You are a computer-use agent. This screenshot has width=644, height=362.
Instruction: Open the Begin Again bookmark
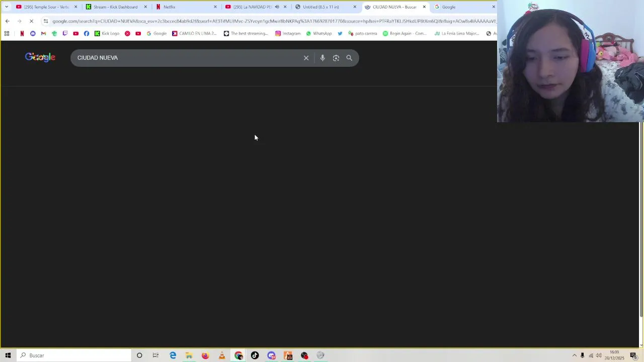click(x=405, y=34)
